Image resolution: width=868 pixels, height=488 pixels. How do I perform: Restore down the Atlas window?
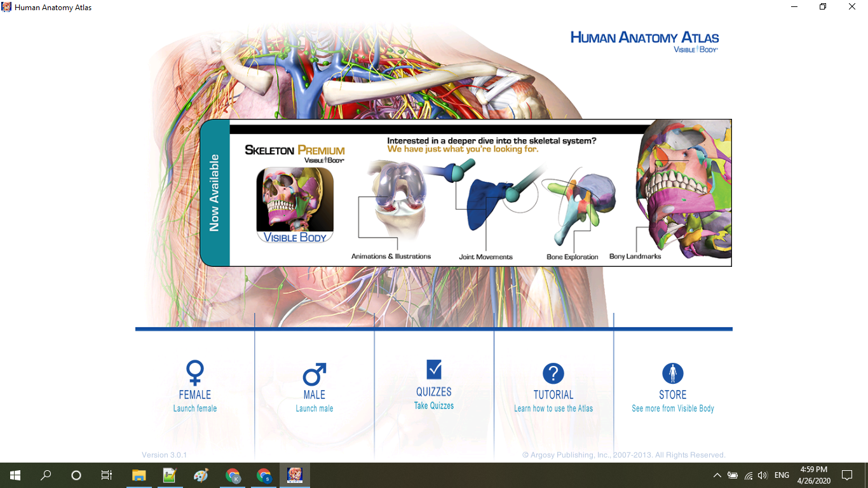coord(824,7)
